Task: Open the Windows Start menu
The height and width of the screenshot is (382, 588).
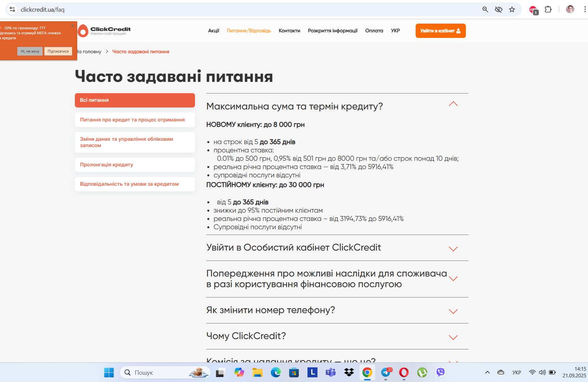Action: coord(109,372)
